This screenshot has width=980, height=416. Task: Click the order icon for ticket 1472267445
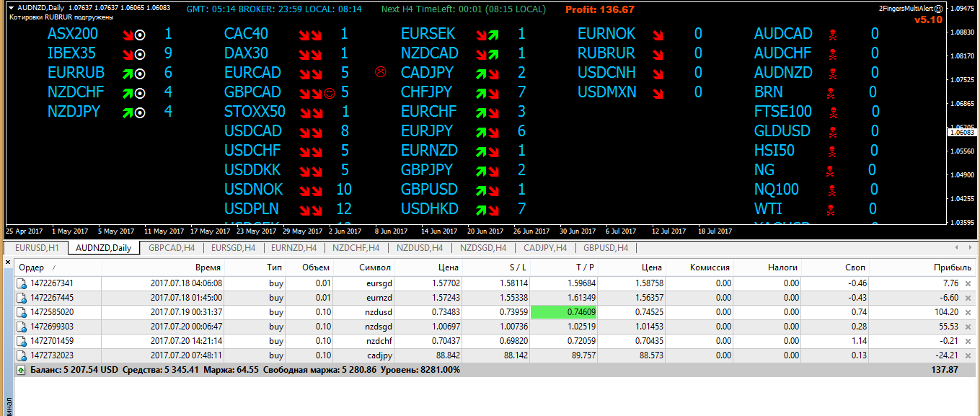[x=22, y=298]
